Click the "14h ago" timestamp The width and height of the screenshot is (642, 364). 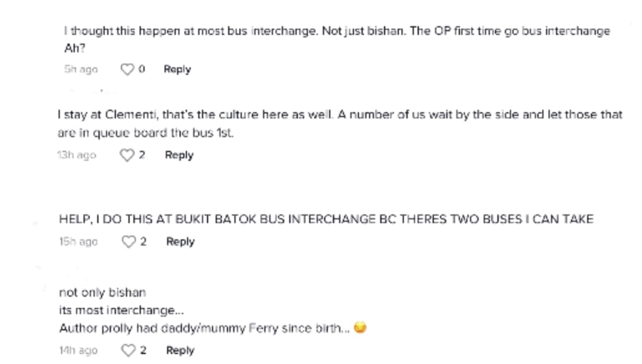(79, 350)
